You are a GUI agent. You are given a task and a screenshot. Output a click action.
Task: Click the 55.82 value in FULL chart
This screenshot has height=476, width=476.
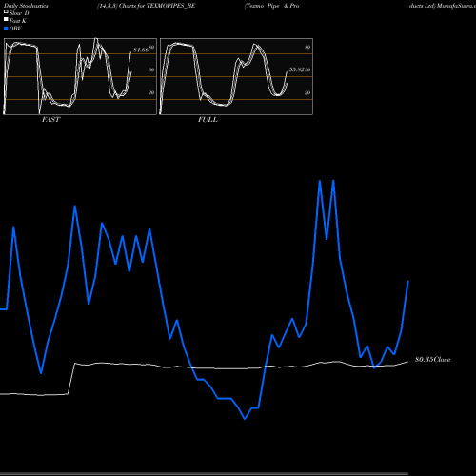tap(297, 69)
